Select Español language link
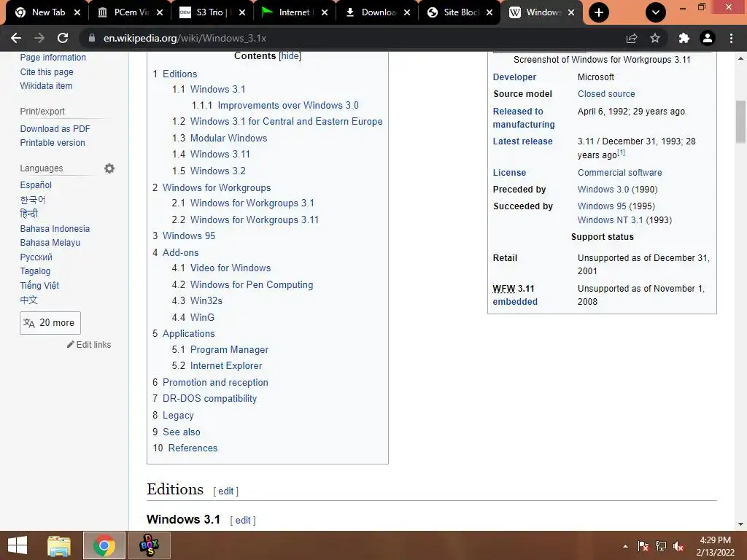Screen dimensions: 747x560 coord(36,184)
